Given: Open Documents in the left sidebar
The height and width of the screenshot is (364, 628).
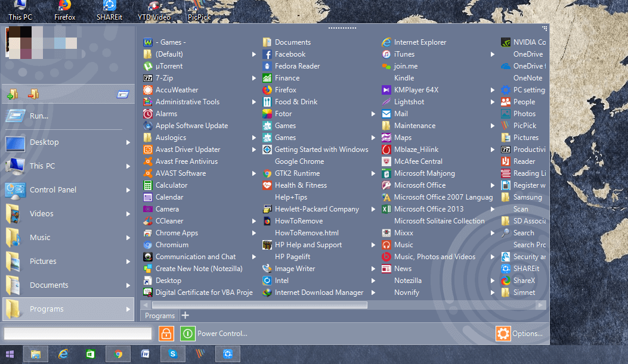Looking at the screenshot, I should point(68,285).
